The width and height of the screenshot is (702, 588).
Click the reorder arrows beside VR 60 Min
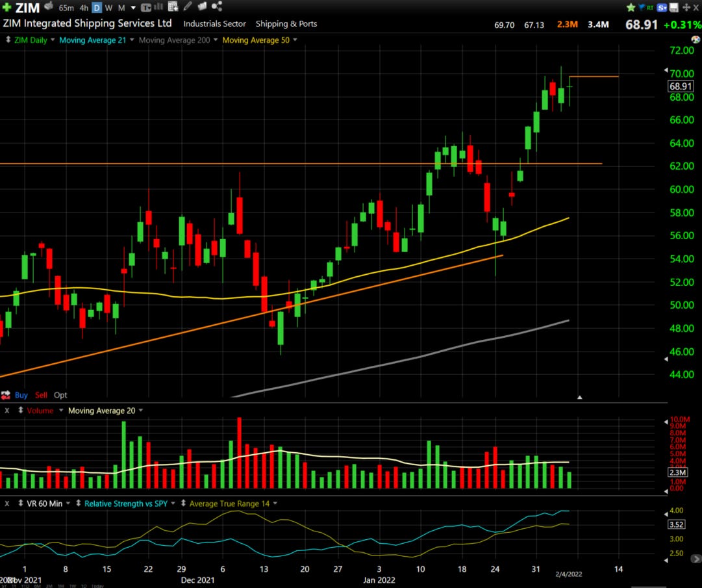pyautogui.click(x=21, y=504)
